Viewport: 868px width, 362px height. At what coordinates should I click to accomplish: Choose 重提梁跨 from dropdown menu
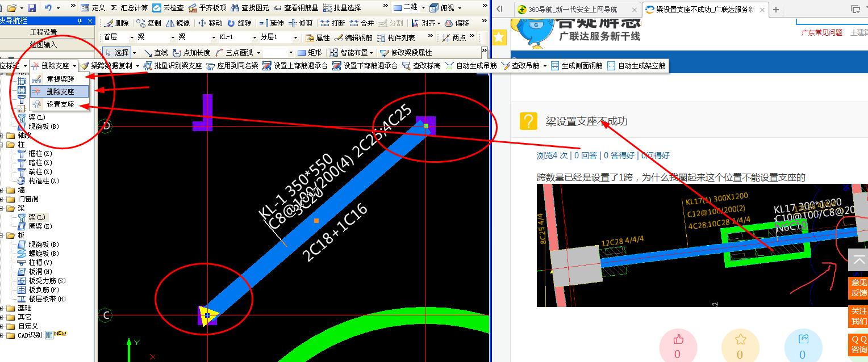60,79
